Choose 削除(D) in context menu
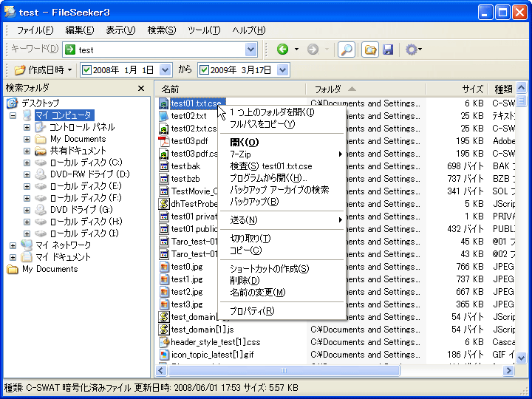This screenshot has width=532, height=399. click(x=282, y=281)
